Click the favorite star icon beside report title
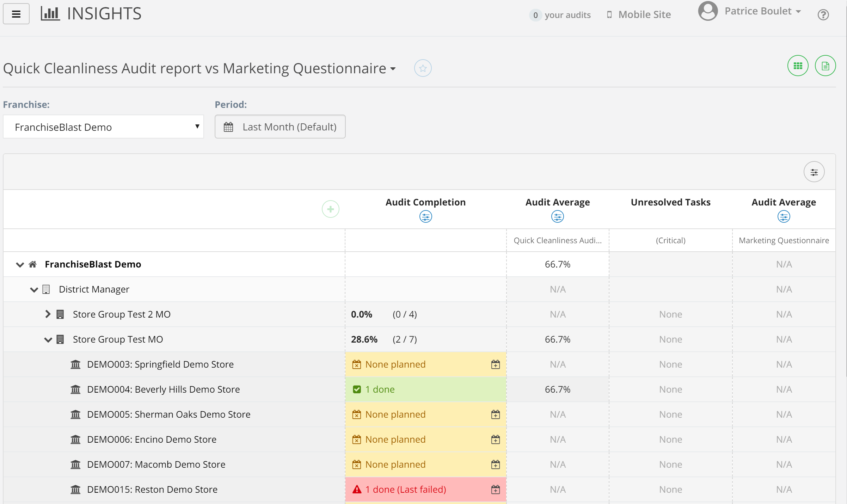The width and height of the screenshot is (847, 504). (423, 68)
